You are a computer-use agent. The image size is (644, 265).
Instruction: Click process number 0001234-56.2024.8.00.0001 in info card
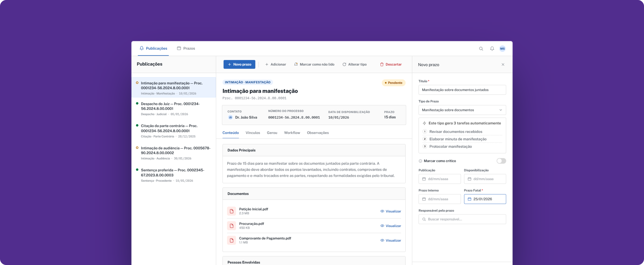(294, 118)
